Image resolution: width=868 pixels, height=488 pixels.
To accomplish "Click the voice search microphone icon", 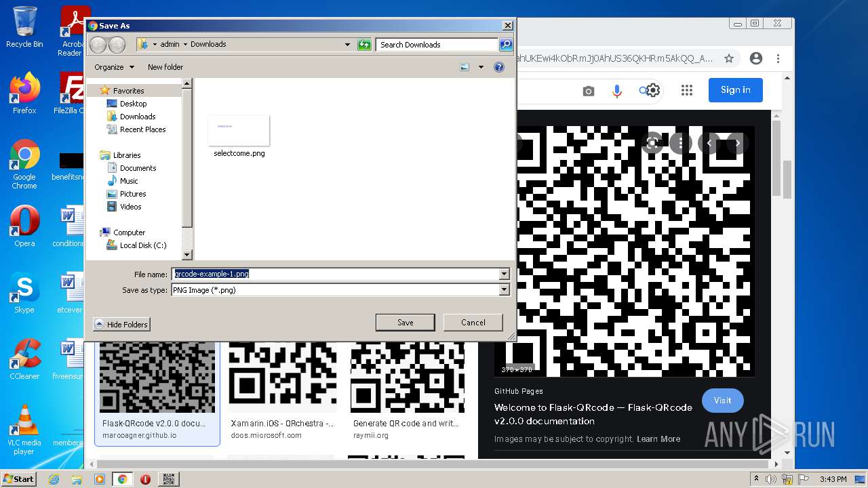I will pyautogui.click(x=617, y=91).
